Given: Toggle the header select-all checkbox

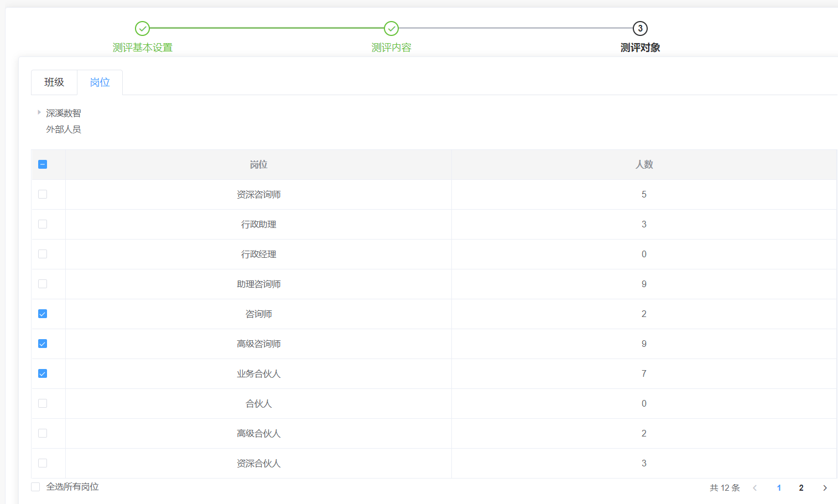Looking at the screenshot, I should click(43, 164).
